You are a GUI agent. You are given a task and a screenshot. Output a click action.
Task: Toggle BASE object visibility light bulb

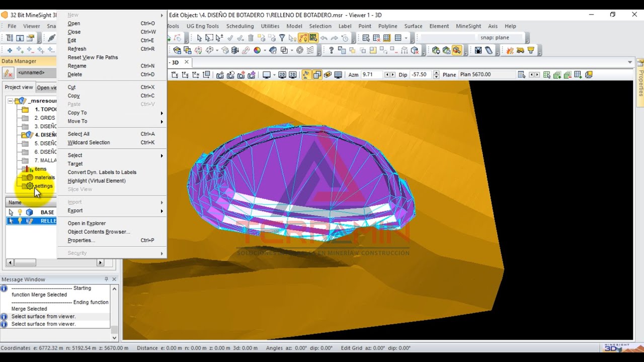coord(20,212)
